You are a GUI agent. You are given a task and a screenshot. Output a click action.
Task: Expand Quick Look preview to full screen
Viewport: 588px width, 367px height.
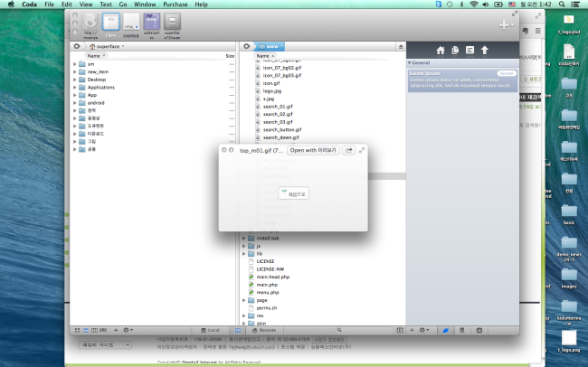pos(362,150)
